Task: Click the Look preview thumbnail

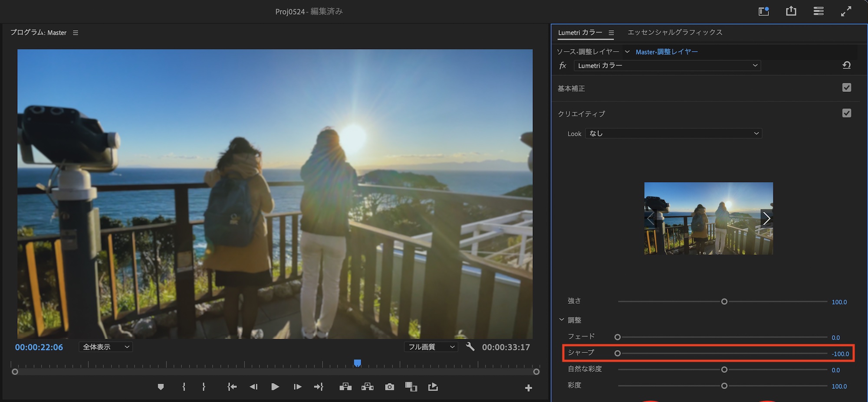Action: [x=708, y=218]
